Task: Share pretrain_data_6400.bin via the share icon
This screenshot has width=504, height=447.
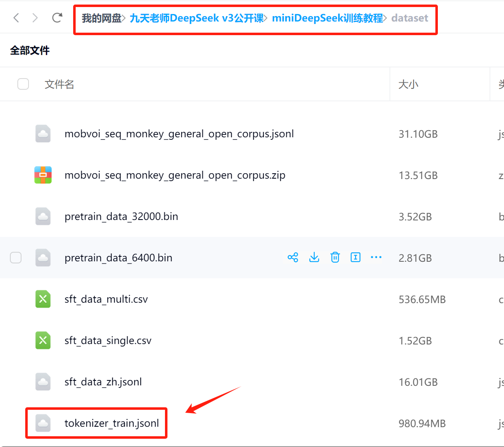Action: [x=293, y=257]
